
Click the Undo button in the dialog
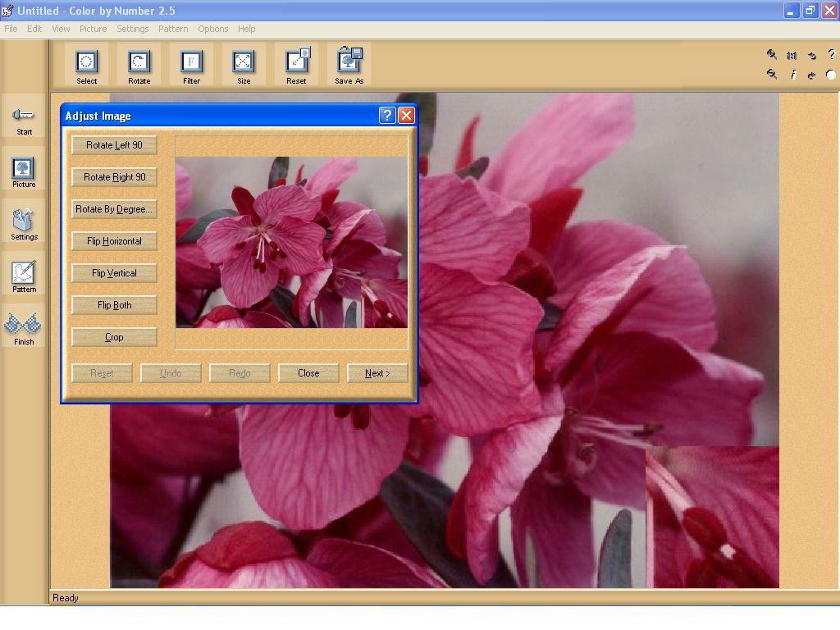coord(171,373)
